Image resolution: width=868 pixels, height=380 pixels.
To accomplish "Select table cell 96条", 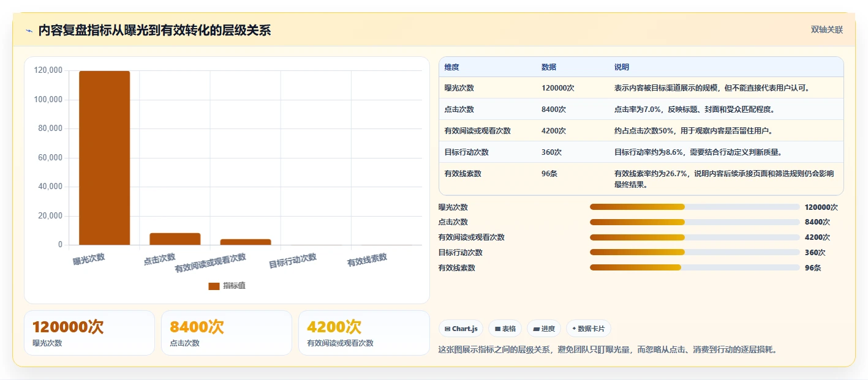I will (549, 174).
